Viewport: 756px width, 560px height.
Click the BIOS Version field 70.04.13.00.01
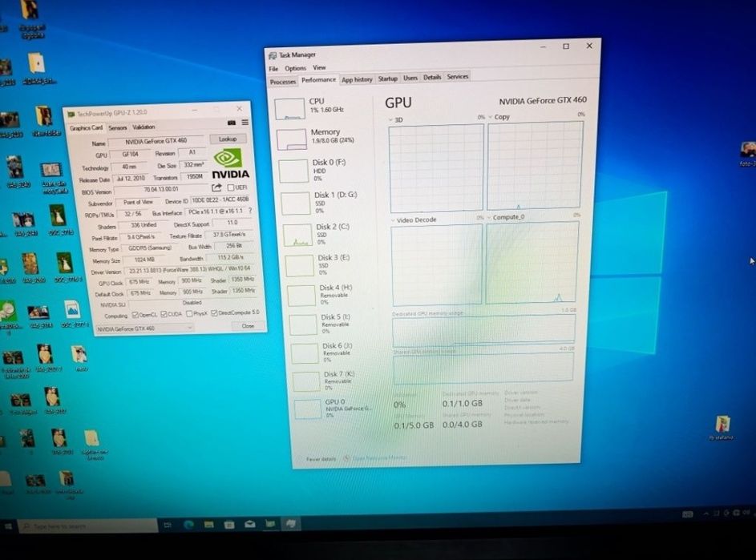coord(161,189)
